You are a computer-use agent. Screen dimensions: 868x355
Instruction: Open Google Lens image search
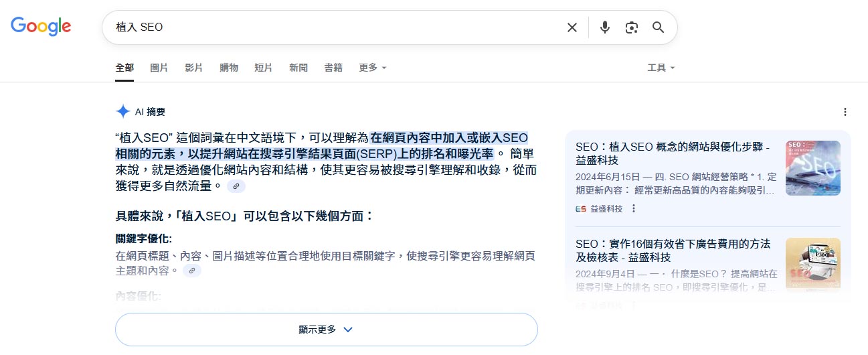pos(632,27)
